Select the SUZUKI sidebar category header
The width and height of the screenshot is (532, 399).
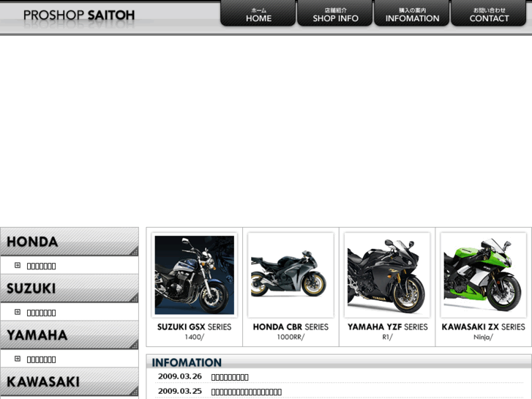click(x=70, y=288)
